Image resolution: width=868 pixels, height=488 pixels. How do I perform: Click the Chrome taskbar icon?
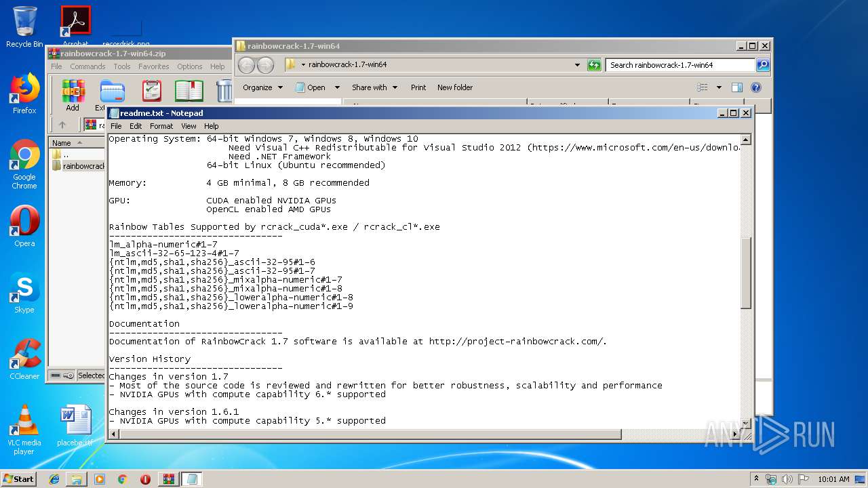[122, 479]
